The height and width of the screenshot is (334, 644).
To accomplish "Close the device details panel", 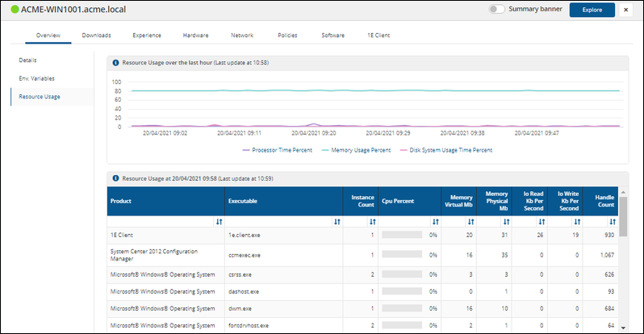I will coord(626,10).
